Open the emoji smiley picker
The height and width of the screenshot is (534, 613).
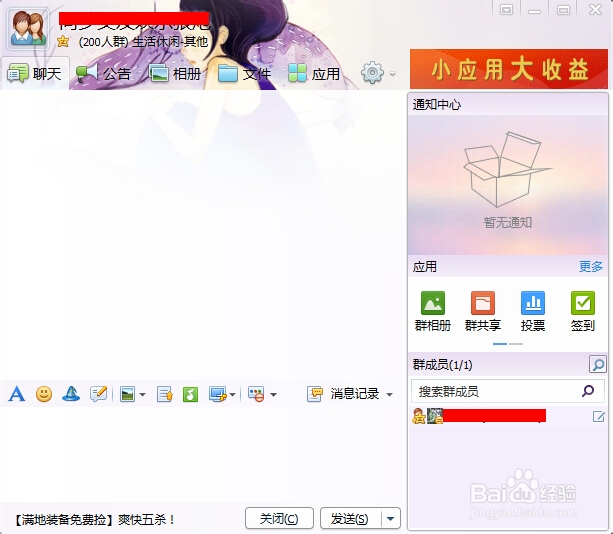[x=44, y=394]
